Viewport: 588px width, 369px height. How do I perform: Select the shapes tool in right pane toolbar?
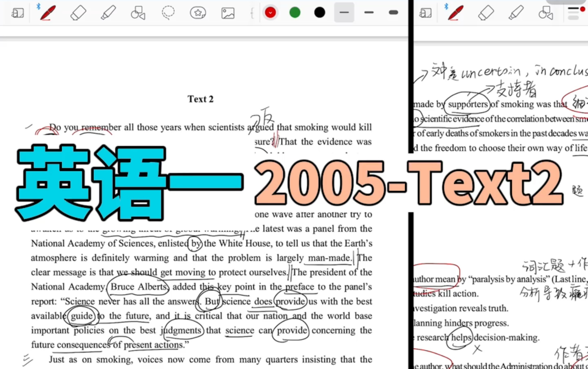click(546, 13)
